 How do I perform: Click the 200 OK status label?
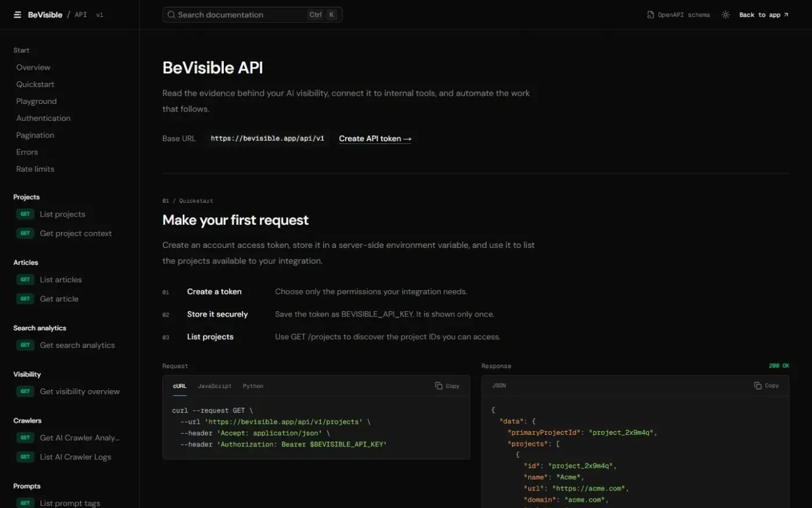tap(779, 366)
